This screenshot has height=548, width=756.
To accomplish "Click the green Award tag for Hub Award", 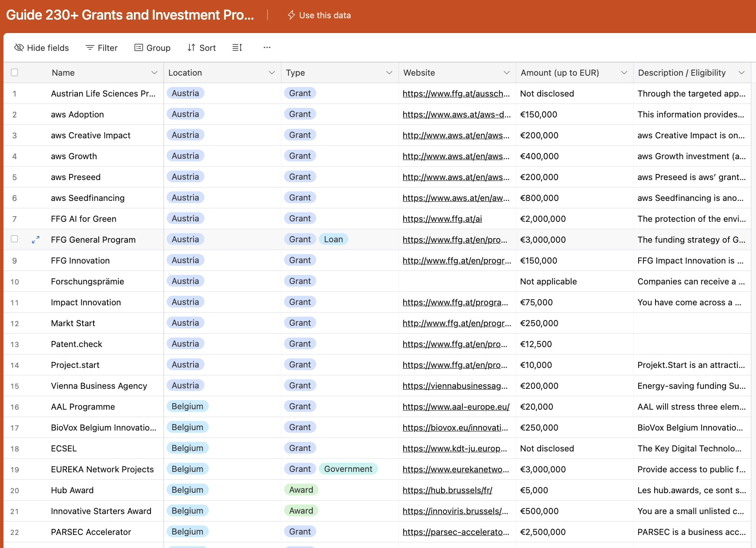I will [x=301, y=490].
